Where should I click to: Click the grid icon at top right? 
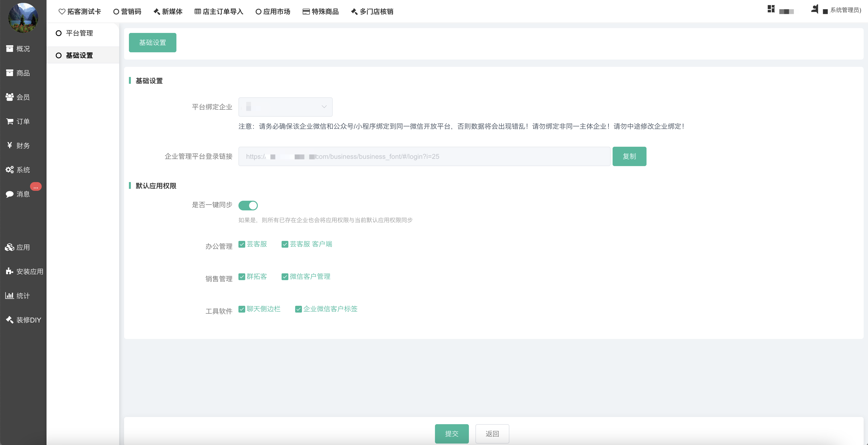771,9
